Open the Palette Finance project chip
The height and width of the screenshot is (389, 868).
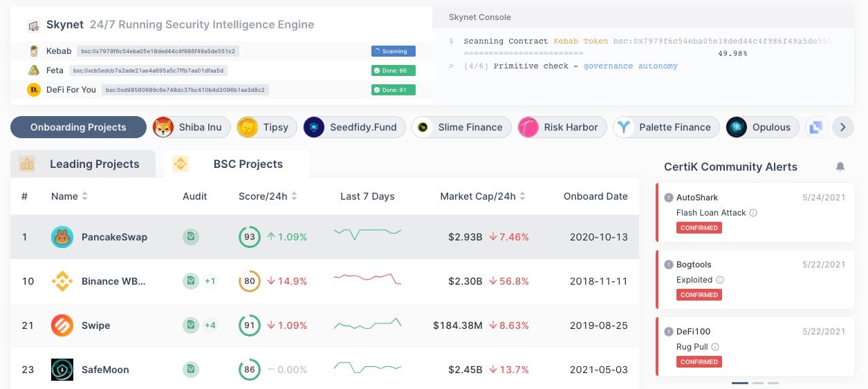pyautogui.click(x=666, y=127)
